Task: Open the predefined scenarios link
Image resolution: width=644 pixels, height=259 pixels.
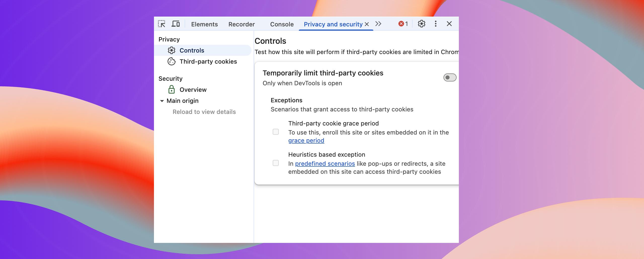Action: 325,164
